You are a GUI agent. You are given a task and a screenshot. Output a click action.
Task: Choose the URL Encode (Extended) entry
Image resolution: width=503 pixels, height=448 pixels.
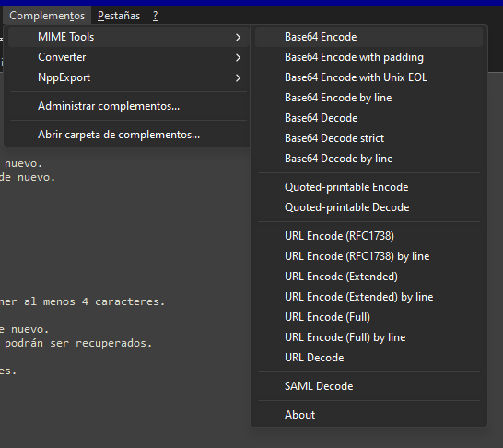pos(368,276)
